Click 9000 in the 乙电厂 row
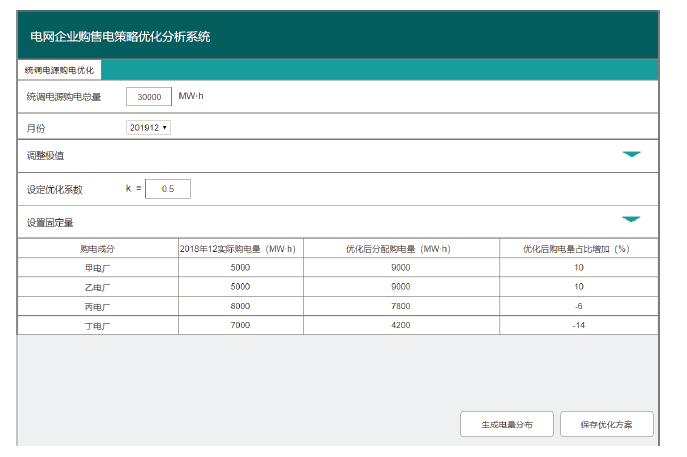 (400, 287)
